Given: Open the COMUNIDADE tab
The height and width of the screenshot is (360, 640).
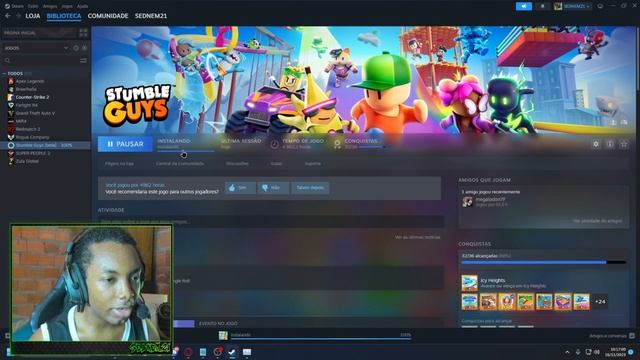Looking at the screenshot, I should coord(108,16).
